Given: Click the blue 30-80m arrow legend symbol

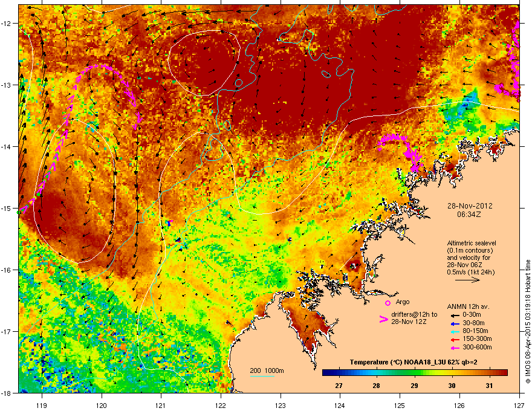Looking at the screenshot, I should tap(455, 323).
